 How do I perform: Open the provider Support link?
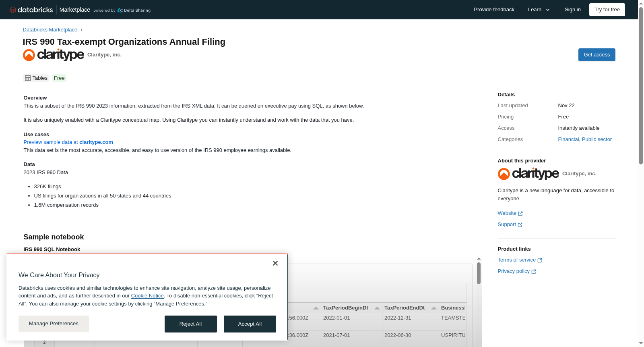pos(510,224)
